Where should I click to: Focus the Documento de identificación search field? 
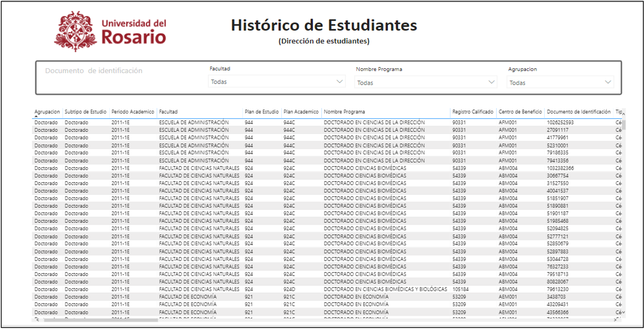(94, 71)
